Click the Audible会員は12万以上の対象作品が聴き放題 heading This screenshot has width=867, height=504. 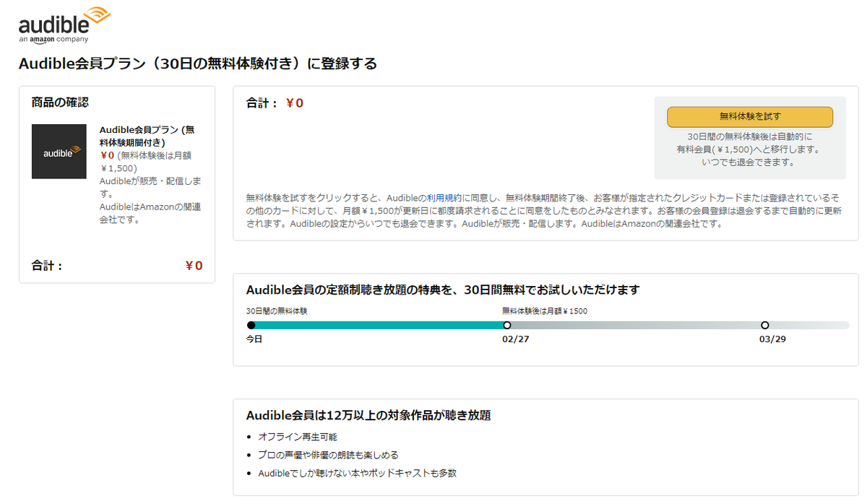click(368, 415)
